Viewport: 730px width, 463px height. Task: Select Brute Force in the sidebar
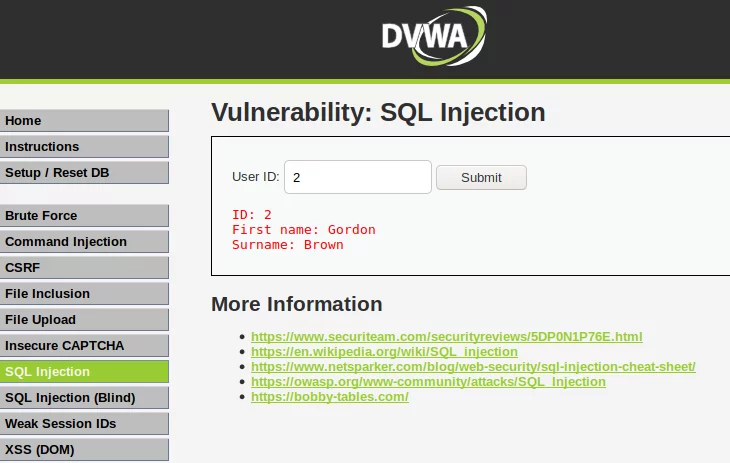click(84, 216)
